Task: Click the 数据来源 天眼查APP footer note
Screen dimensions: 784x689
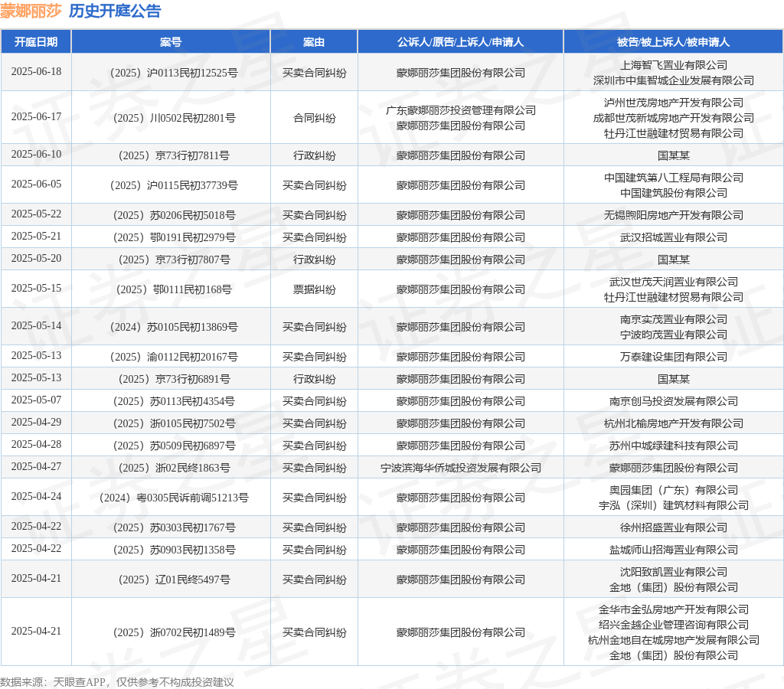Action: pos(117,682)
